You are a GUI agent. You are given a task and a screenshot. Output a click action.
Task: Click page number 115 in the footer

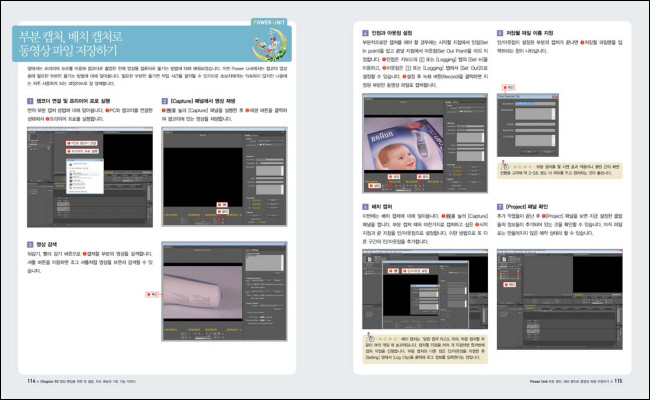tap(618, 381)
